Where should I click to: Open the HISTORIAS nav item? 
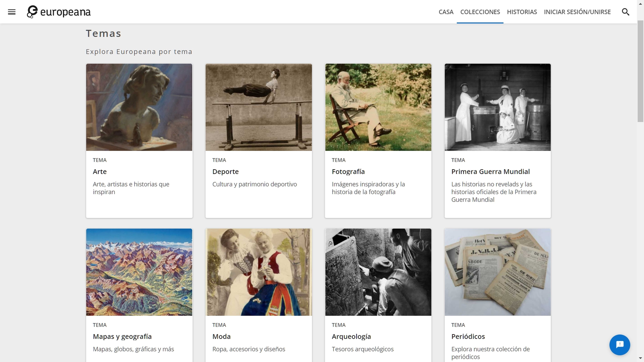pyautogui.click(x=522, y=12)
